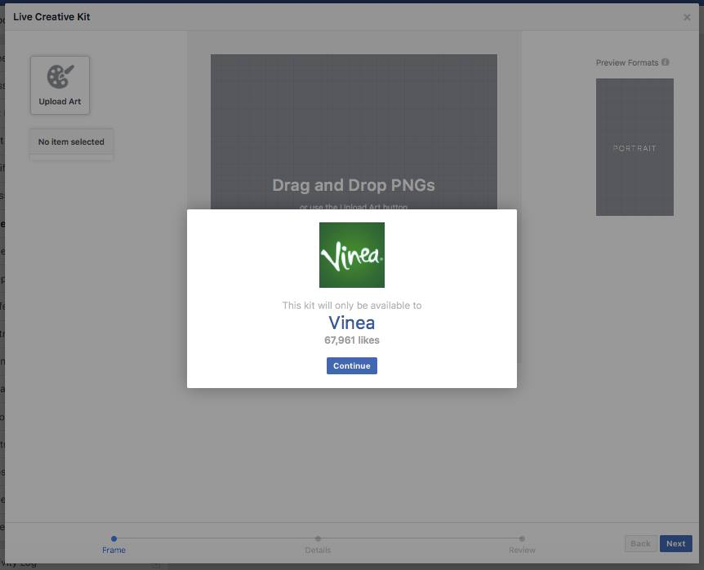704x570 pixels.
Task: Click 'This kit will only be available to' text
Action: (352, 305)
